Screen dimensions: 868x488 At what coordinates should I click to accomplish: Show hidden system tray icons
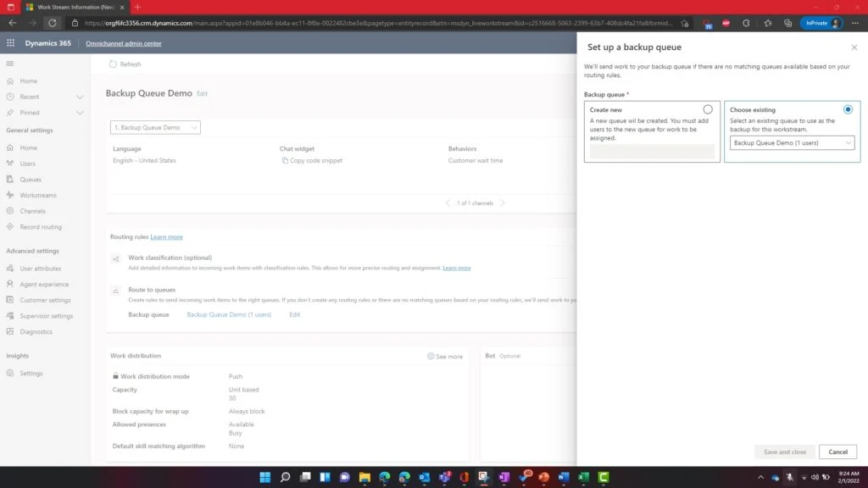point(760,477)
